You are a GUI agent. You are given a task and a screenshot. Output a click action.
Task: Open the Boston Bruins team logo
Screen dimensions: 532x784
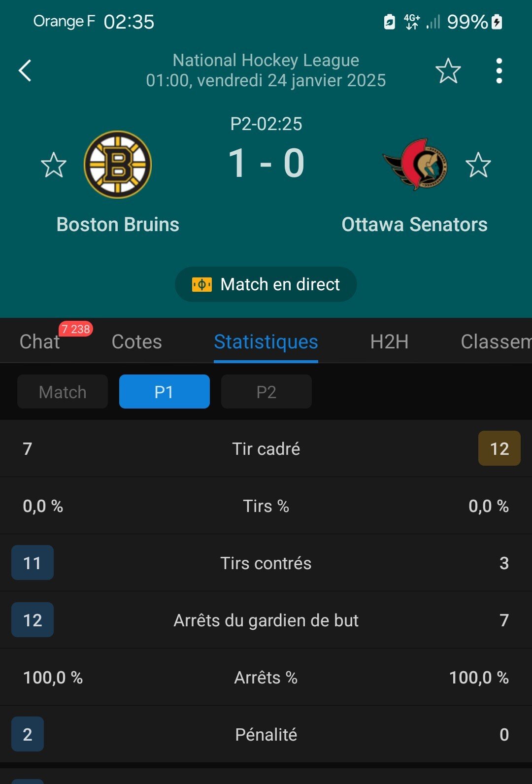pos(118,165)
